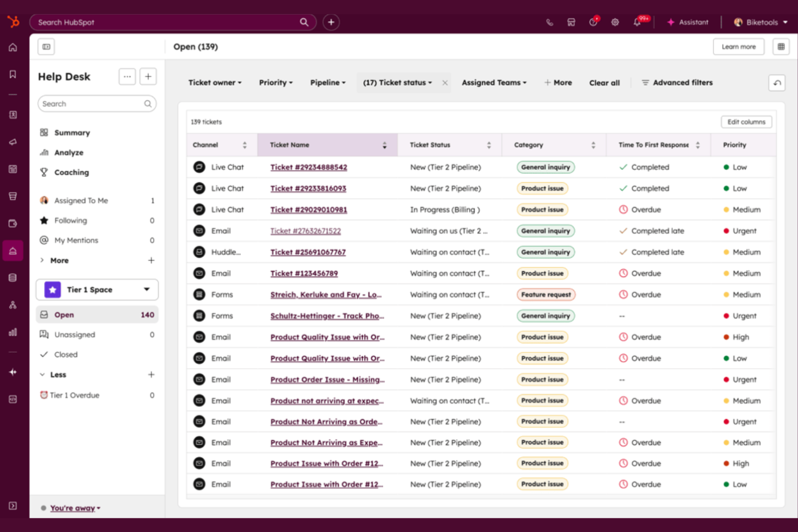Select the Home icon in left sidebar

coord(13,47)
